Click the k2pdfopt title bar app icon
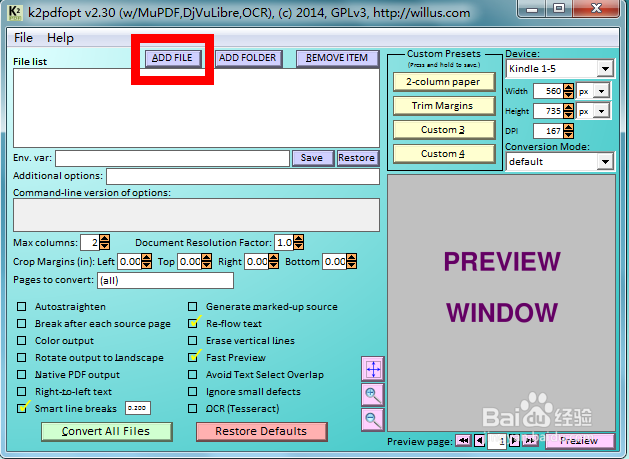Viewport: 629px width, 459px height. [x=15, y=12]
